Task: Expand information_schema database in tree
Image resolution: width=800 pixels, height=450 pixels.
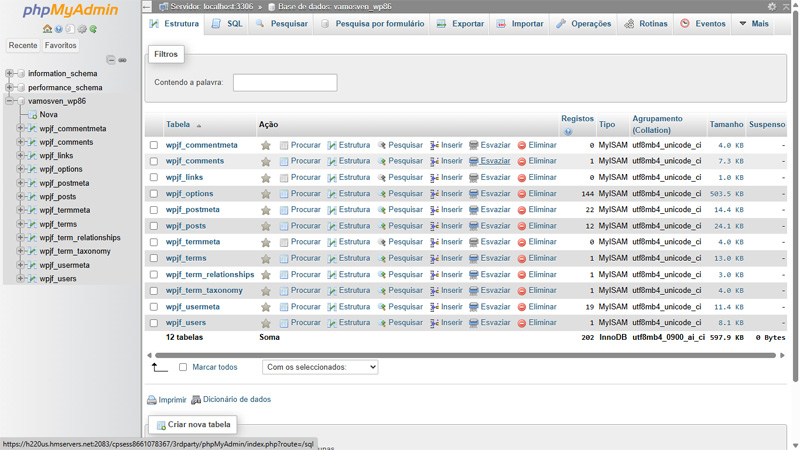Action: click(9, 73)
